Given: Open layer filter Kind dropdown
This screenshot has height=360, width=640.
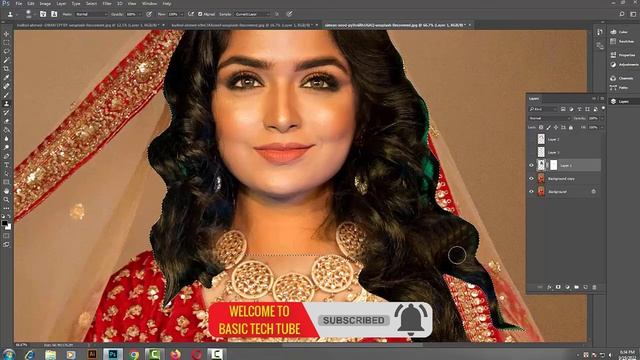Looking at the screenshot, I should click(x=543, y=109).
